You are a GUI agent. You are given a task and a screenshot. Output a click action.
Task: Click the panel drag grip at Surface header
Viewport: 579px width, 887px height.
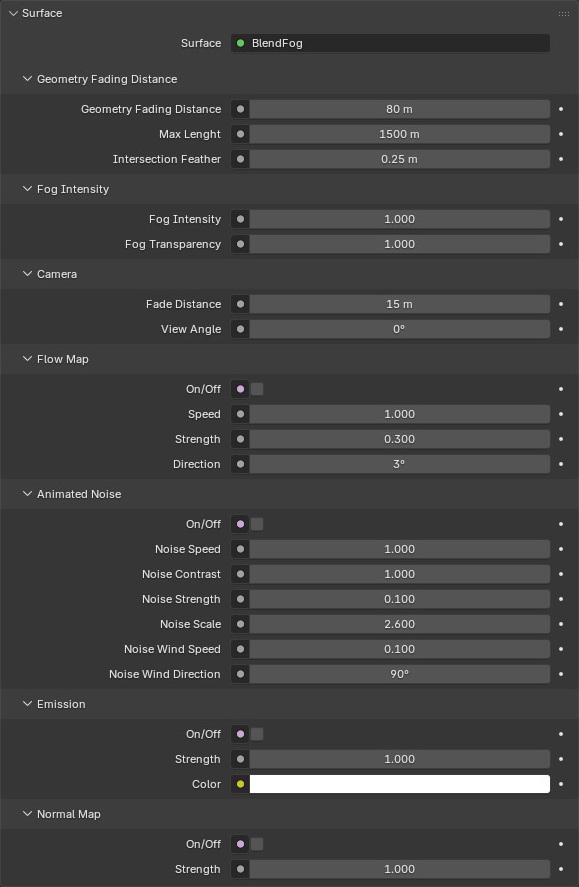coord(564,13)
